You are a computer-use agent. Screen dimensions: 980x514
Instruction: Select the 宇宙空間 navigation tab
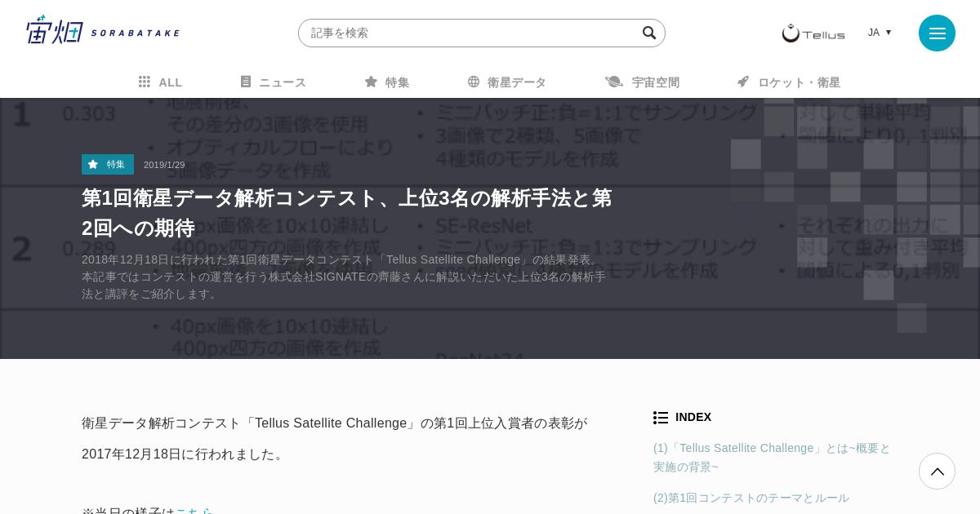point(642,82)
